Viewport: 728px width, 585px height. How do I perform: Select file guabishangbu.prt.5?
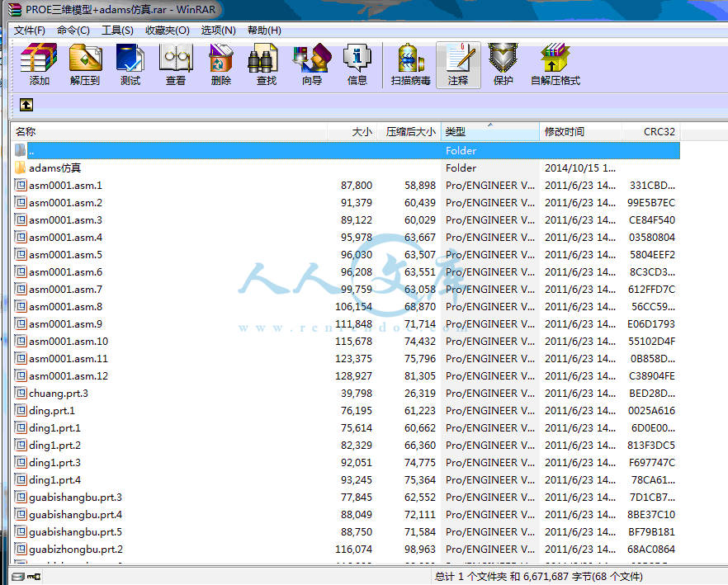[75, 531]
